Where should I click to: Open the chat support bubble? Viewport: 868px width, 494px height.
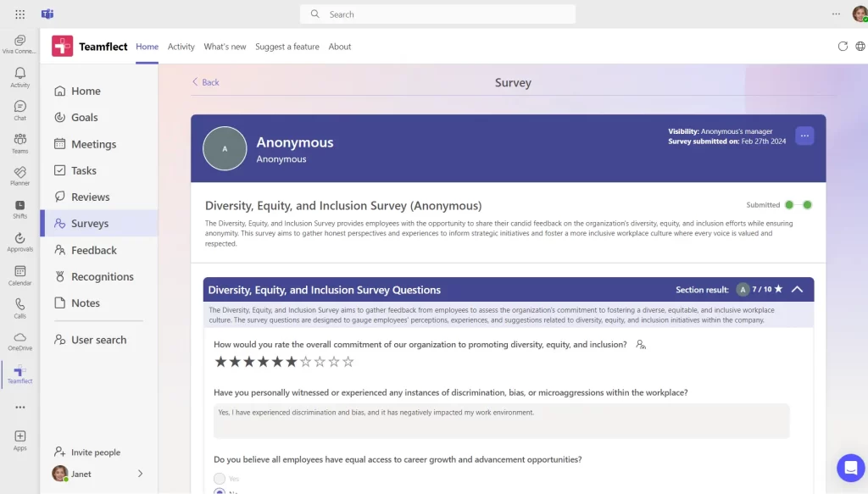[850, 468]
